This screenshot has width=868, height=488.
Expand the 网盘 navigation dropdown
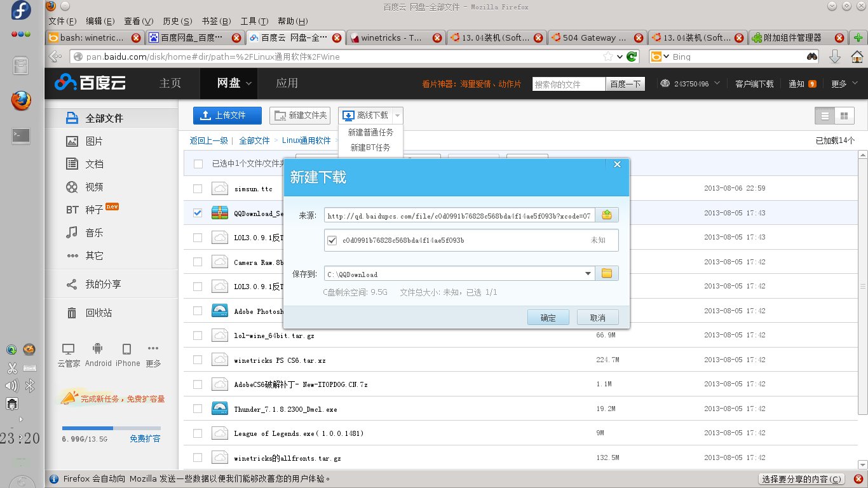pyautogui.click(x=248, y=83)
